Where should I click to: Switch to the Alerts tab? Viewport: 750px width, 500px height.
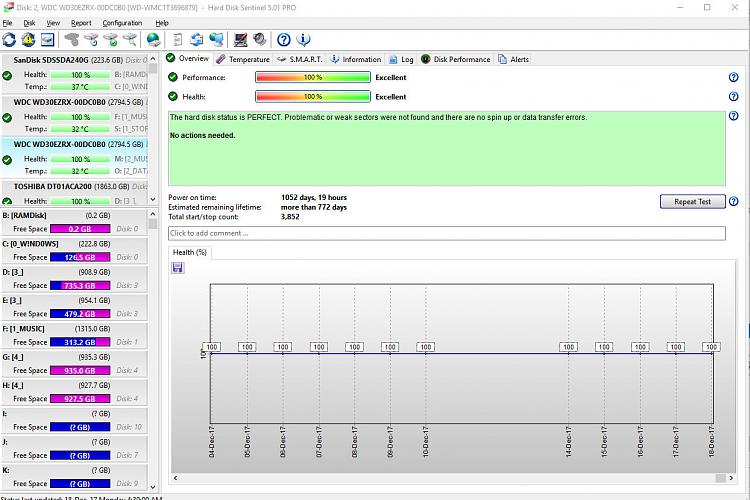pos(514,59)
